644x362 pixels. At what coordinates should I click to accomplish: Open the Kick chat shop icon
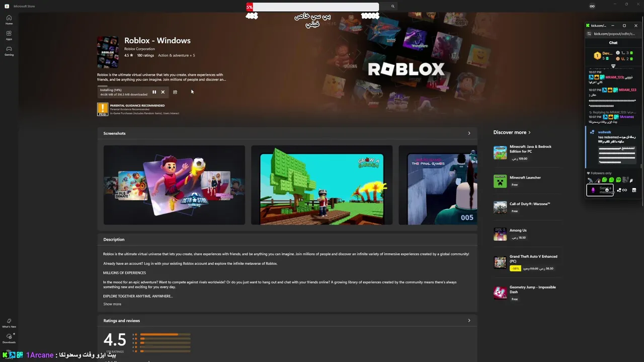coord(634,190)
